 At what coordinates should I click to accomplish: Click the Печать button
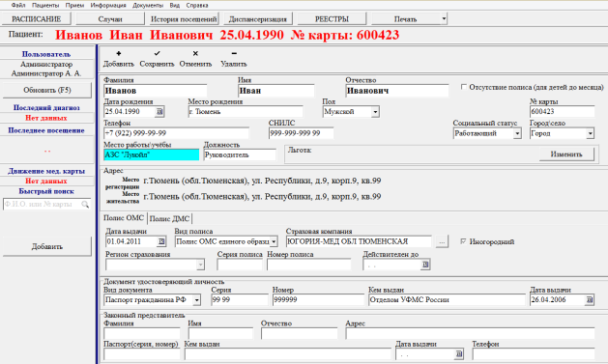click(x=406, y=18)
